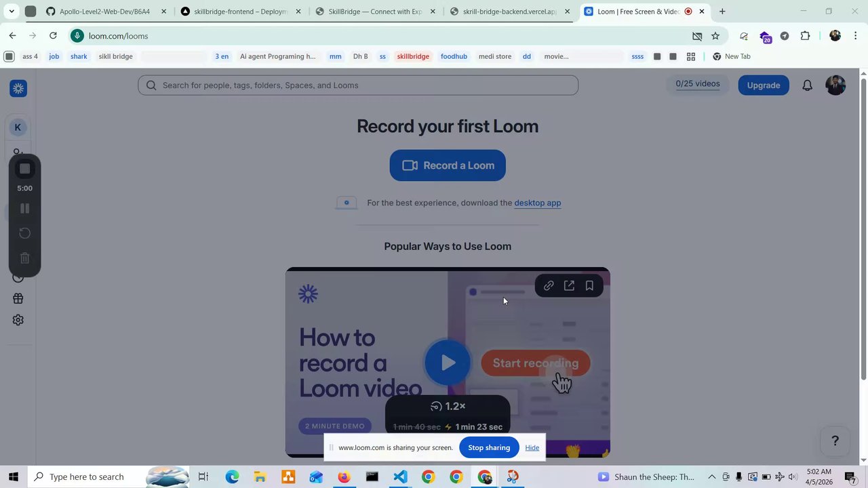This screenshot has width=868, height=488.
Task: Click the page vertical scrollbar
Action: [x=863, y=228]
